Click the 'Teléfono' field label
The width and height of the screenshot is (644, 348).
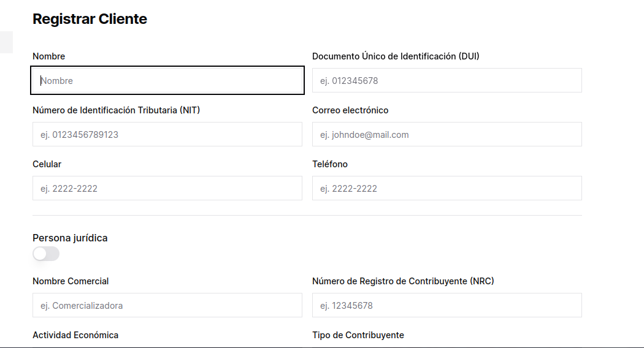pyautogui.click(x=330, y=164)
